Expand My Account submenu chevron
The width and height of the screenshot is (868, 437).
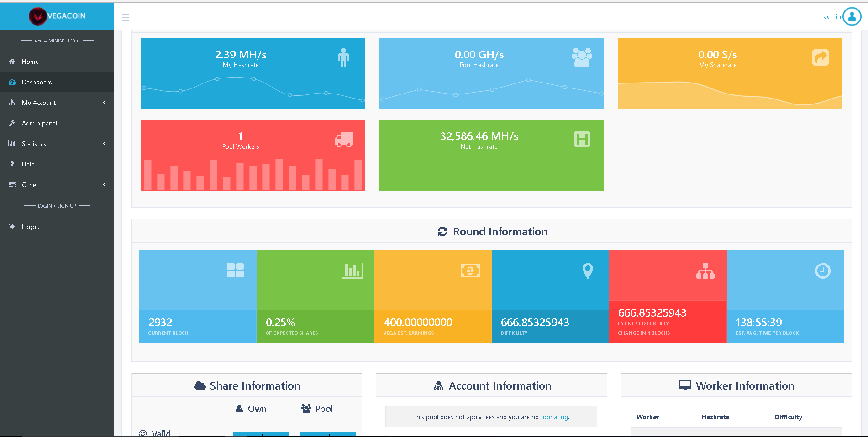click(x=104, y=103)
